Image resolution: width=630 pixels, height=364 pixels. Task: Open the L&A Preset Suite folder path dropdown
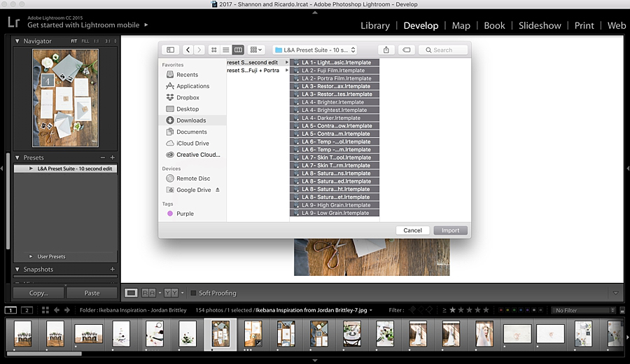click(315, 50)
